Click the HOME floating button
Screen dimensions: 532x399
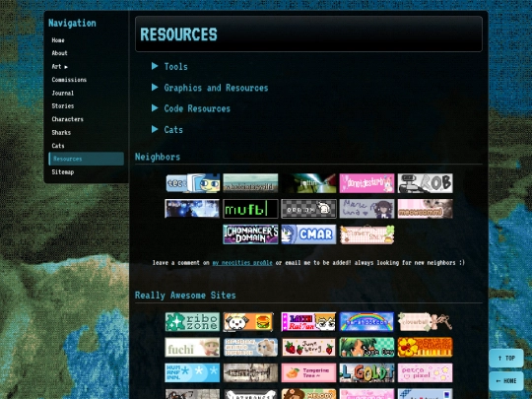coord(506,381)
